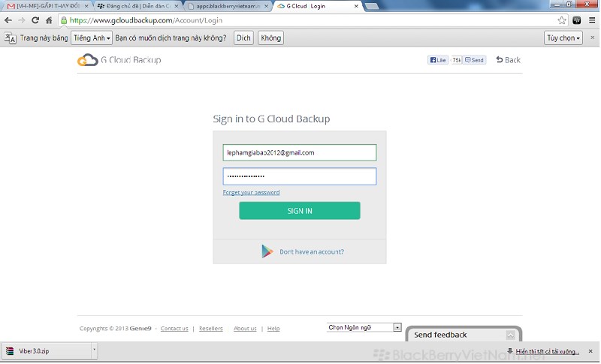
Task: Click the password input field
Action: coord(300,176)
